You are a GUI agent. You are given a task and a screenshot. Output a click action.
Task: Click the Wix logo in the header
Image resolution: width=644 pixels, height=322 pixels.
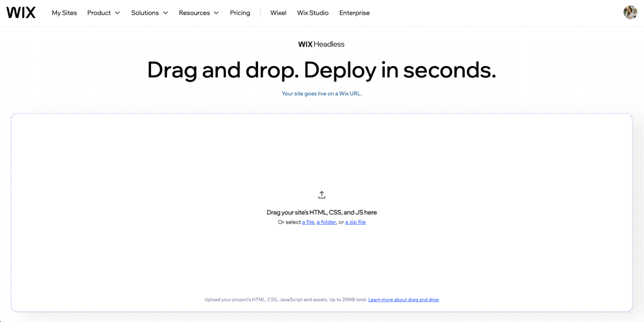21,13
